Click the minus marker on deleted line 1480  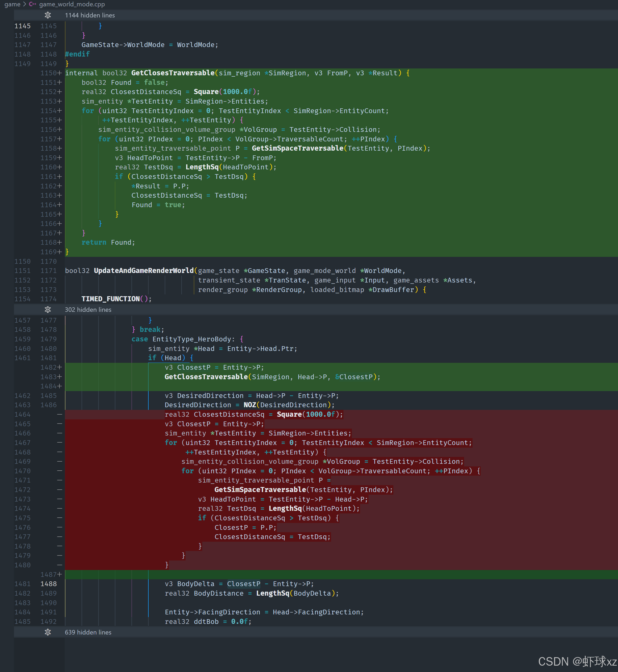59,565
